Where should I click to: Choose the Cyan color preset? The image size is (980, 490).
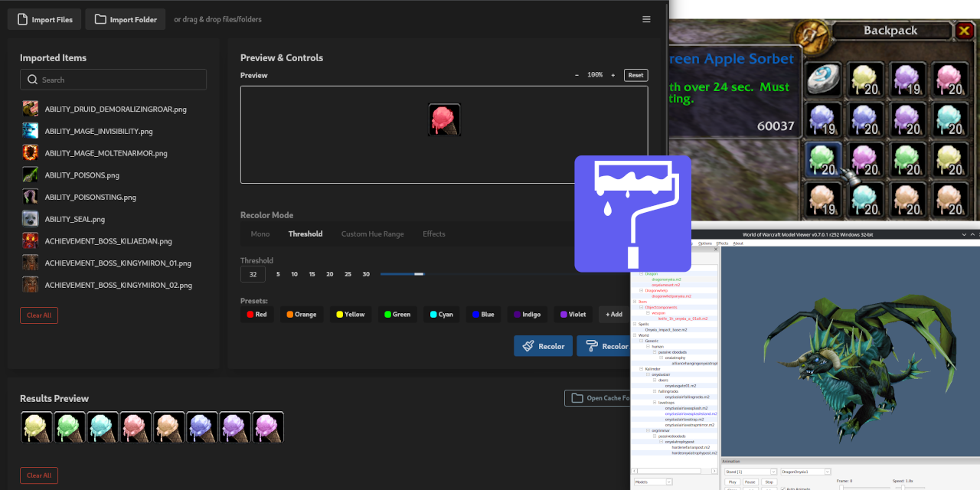tap(440, 314)
